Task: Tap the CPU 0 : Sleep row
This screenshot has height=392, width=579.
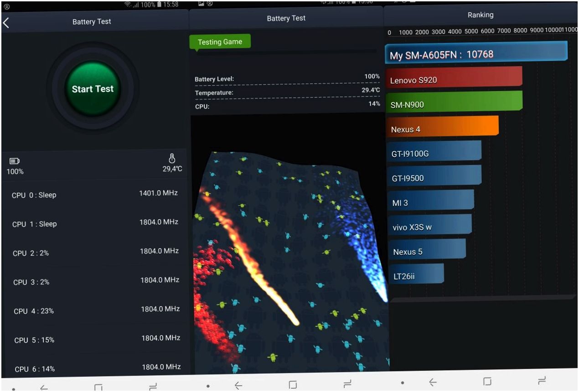Action: [94, 194]
